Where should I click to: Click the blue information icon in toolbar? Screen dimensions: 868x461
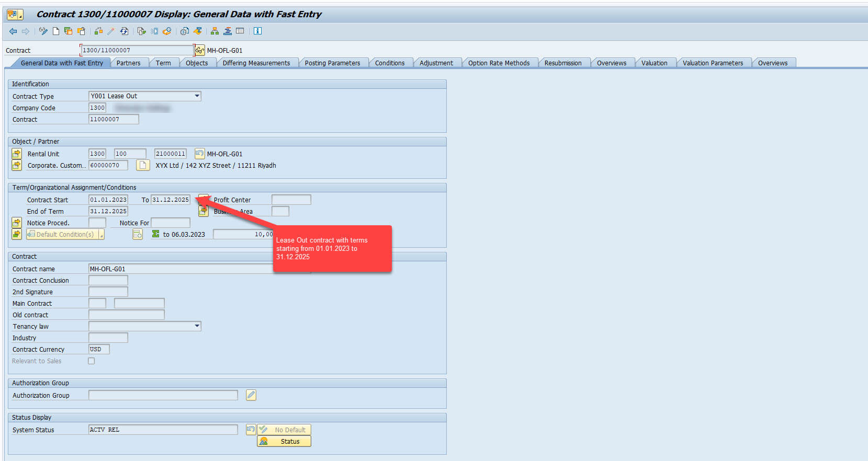(x=257, y=31)
